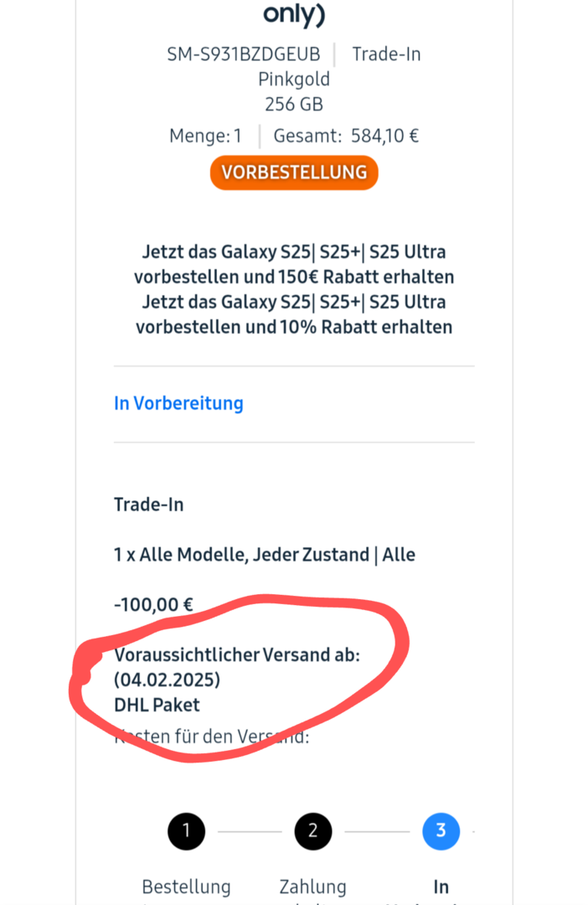Click the bold Trade-In section heading
Viewport: 588px width, 905px height.
[x=148, y=504]
